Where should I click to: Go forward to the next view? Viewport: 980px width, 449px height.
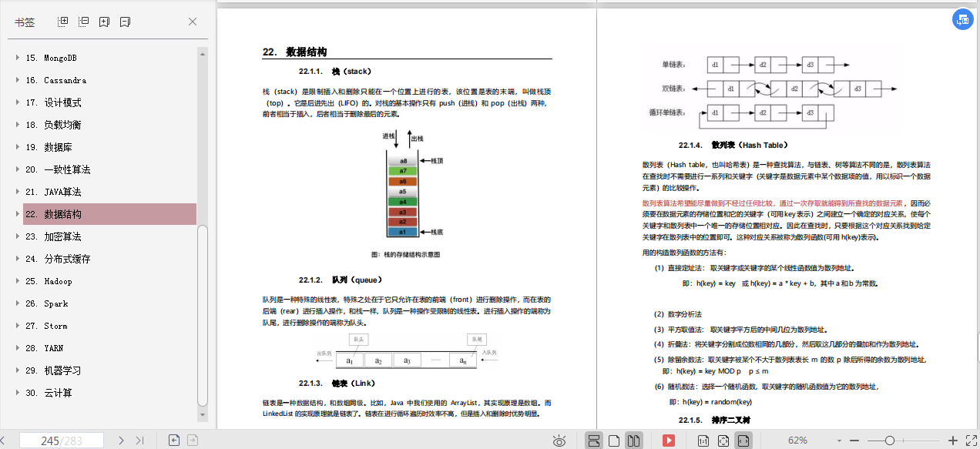coord(193,441)
